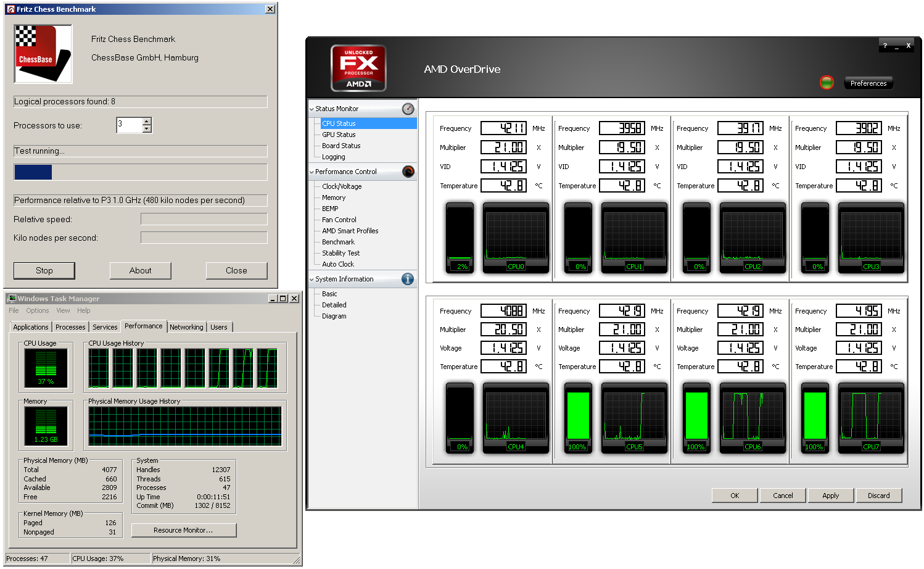Collapse the Status Monitor section
Screen dimensions: 924x569
pos(311,109)
